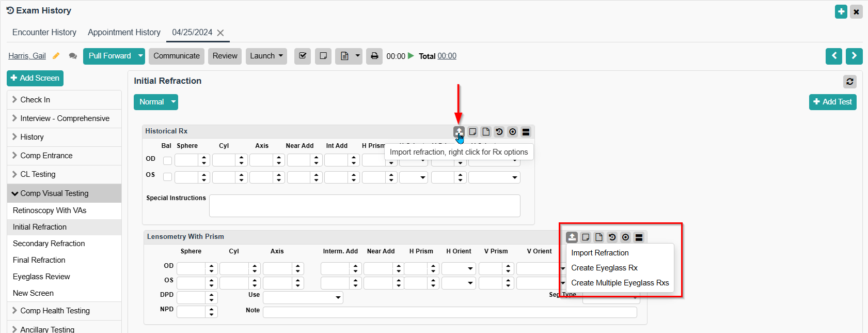
Task: Open the Launch dropdown menu
Action: point(266,56)
